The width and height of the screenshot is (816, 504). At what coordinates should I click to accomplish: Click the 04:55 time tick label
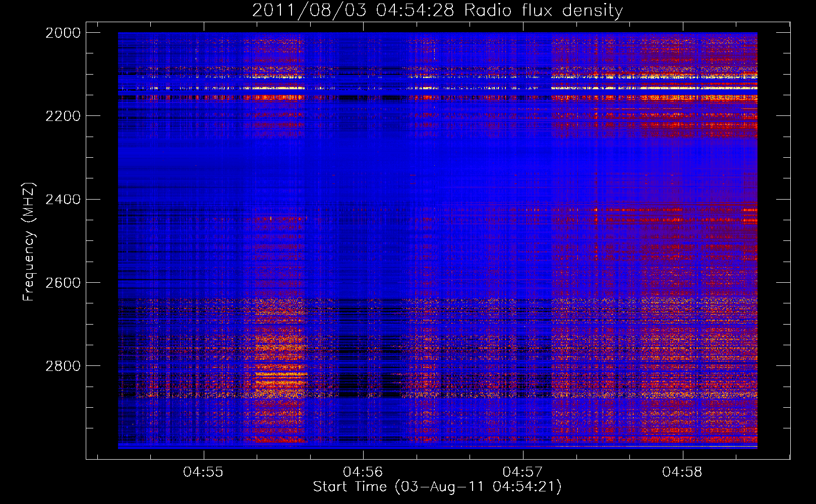coord(203,472)
